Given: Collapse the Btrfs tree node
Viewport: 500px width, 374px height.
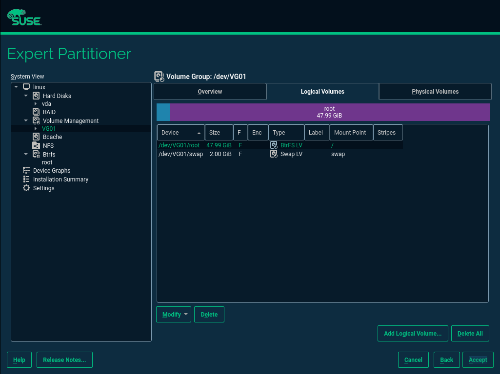Looking at the screenshot, I should click(x=26, y=154).
